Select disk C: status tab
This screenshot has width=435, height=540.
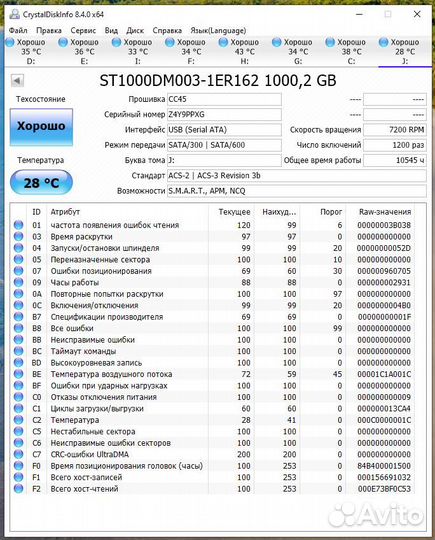click(351, 52)
